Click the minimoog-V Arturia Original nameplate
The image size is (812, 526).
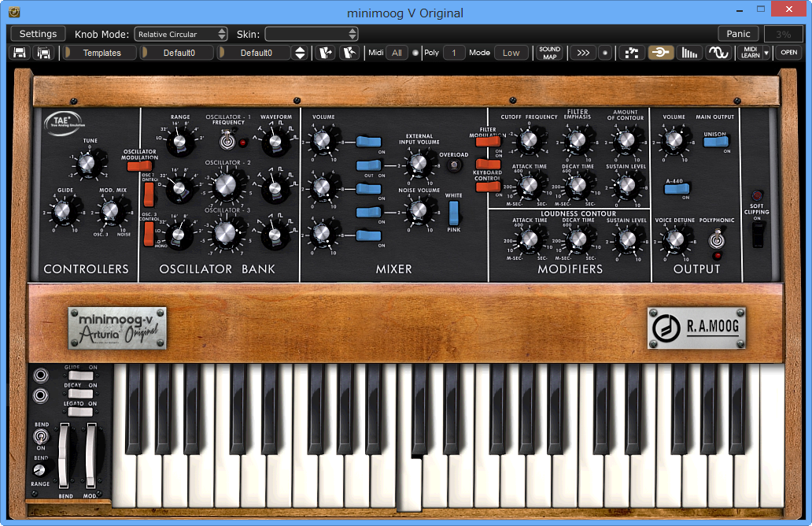click(x=117, y=328)
